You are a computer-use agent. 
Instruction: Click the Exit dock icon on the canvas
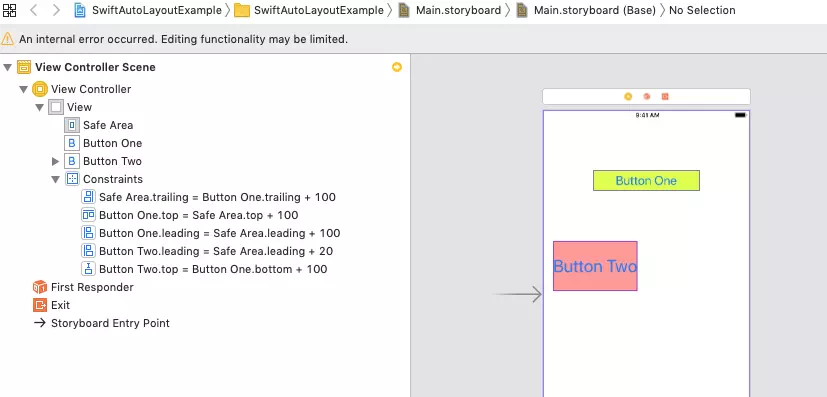tap(665, 96)
